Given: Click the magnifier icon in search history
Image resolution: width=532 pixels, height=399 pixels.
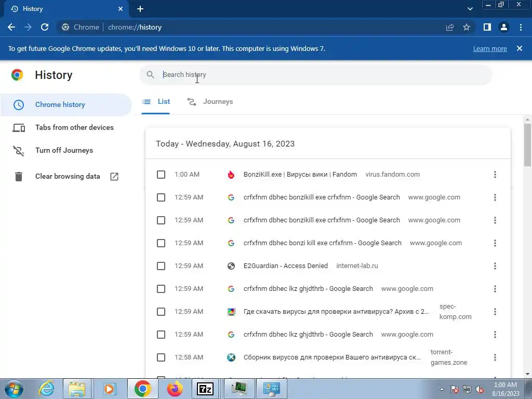Looking at the screenshot, I should [x=150, y=74].
